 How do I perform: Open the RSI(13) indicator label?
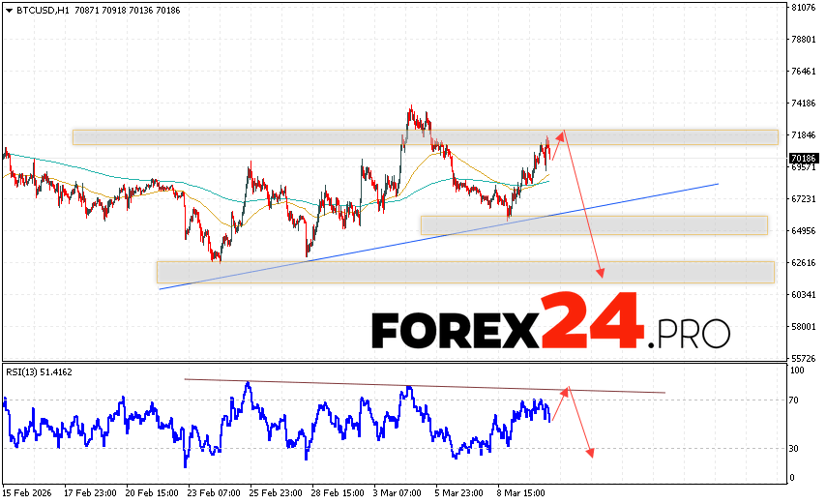click(39, 371)
